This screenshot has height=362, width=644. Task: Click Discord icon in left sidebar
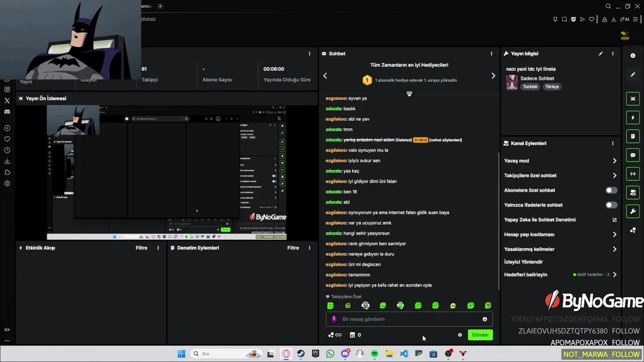click(x=7, y=112)
